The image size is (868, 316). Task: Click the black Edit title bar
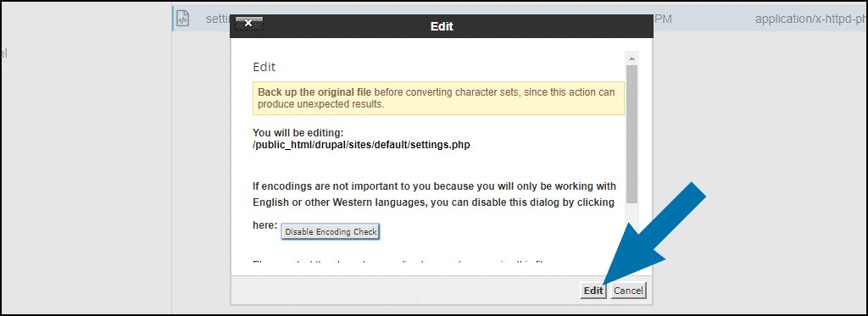pos(441,26)
